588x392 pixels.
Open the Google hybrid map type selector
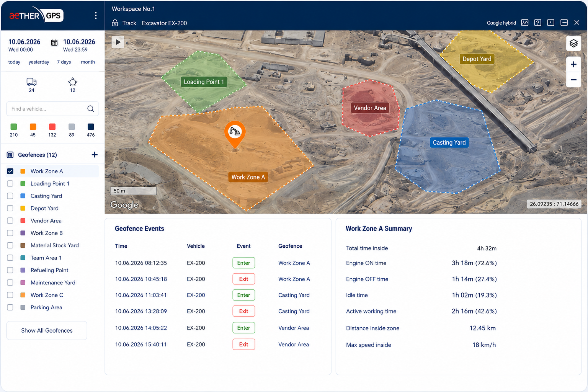click(x=501, y=23)
